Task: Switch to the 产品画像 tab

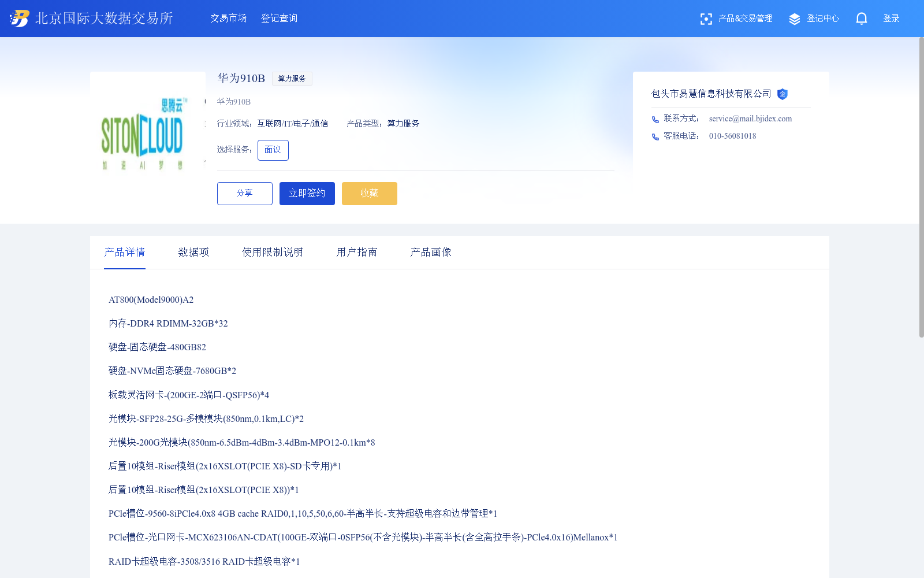Action: point(431,253)
